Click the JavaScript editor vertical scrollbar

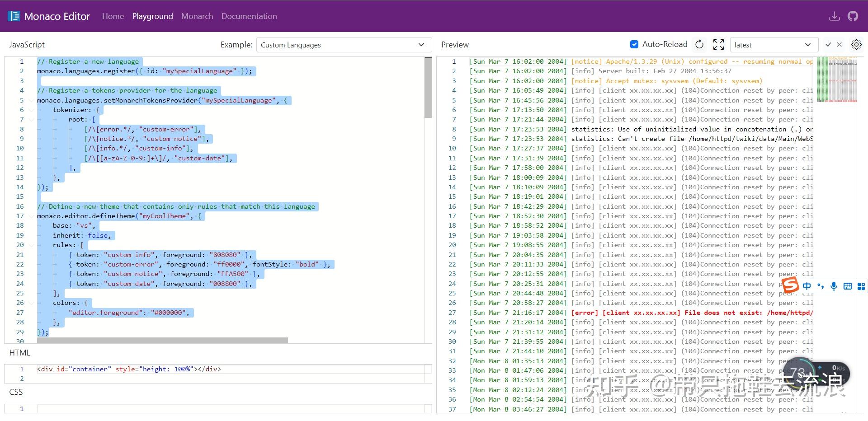(428, 88)
